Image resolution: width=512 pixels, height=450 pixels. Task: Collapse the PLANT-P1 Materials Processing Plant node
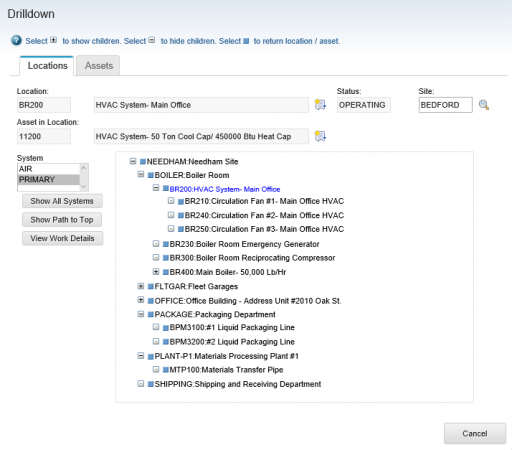tap(141, 356)
